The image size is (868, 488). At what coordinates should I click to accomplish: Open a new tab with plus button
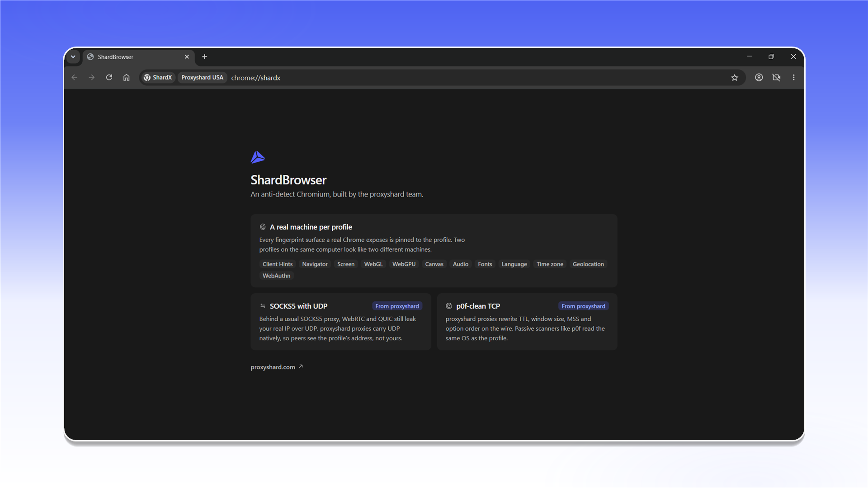(205, 56)
